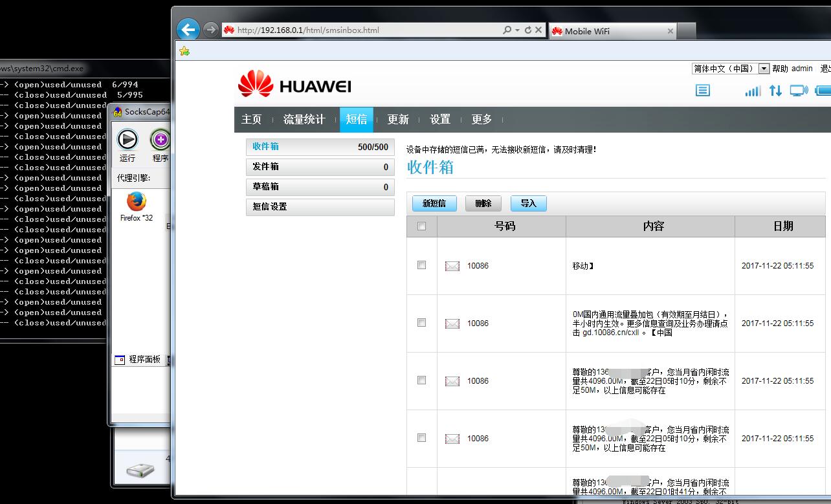Open the message starting 0M国内通用流量叠加包
This screenshot has height=504, width=831.
click(650, 323)
